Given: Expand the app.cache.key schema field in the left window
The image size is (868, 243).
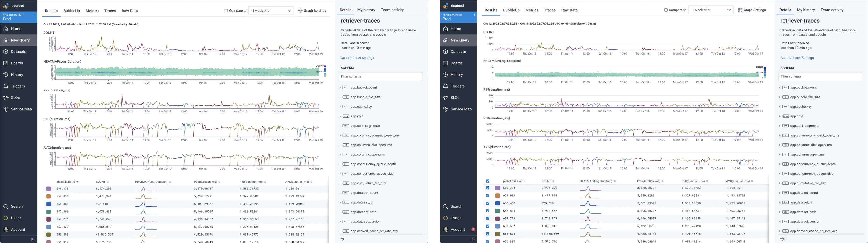Looking at the screenshot, I should pyautogui.click(x=340, y=107).
